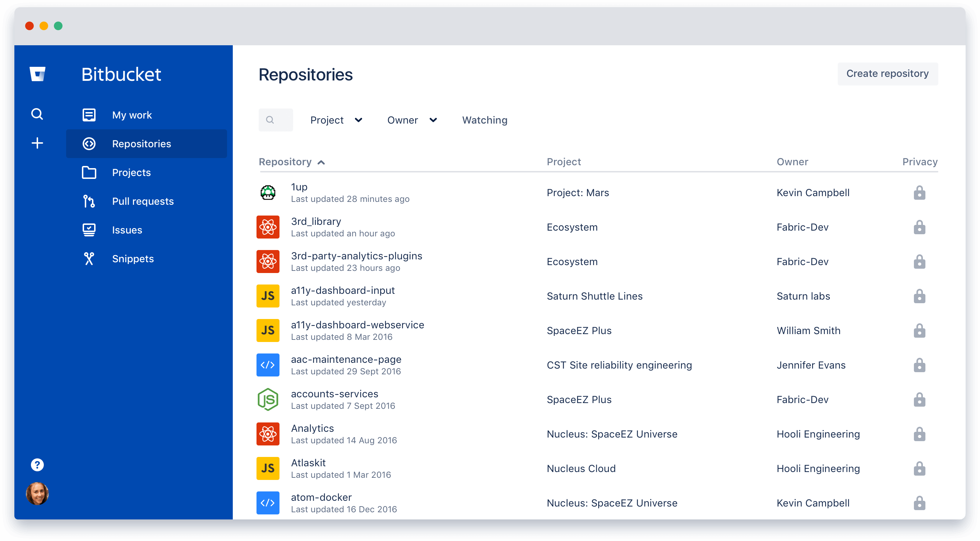Click the Search icon in sidebar
Viewport: 980px width, 541px height.
point(37,113)
